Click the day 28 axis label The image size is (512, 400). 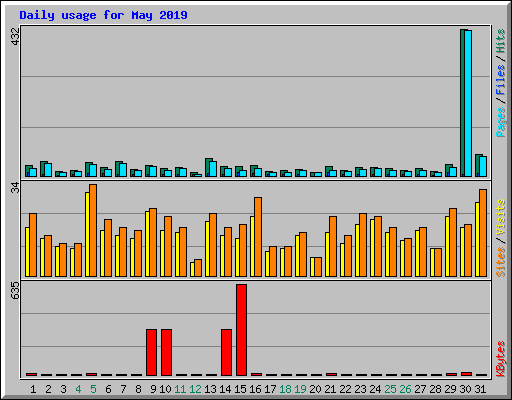pyautogui.click(x=435, y=389)
